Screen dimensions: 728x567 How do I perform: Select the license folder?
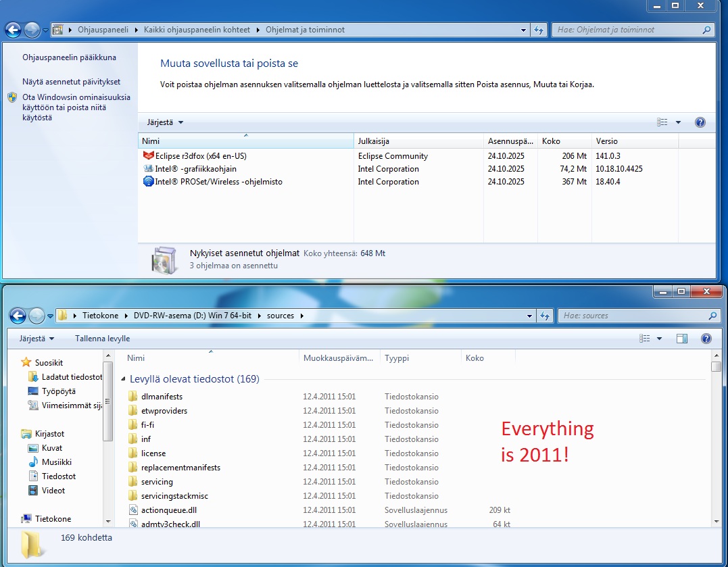point(153,453)
